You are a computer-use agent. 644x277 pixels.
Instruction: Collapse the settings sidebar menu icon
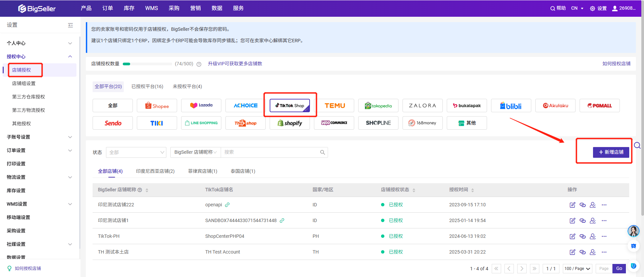click(x=70, y=25)
